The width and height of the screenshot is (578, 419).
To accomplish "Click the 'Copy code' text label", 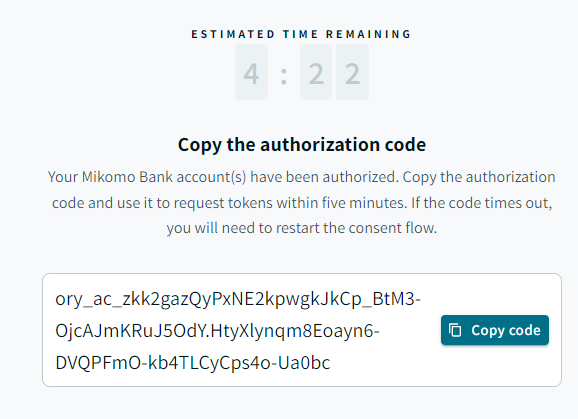I will pos(506,330).
